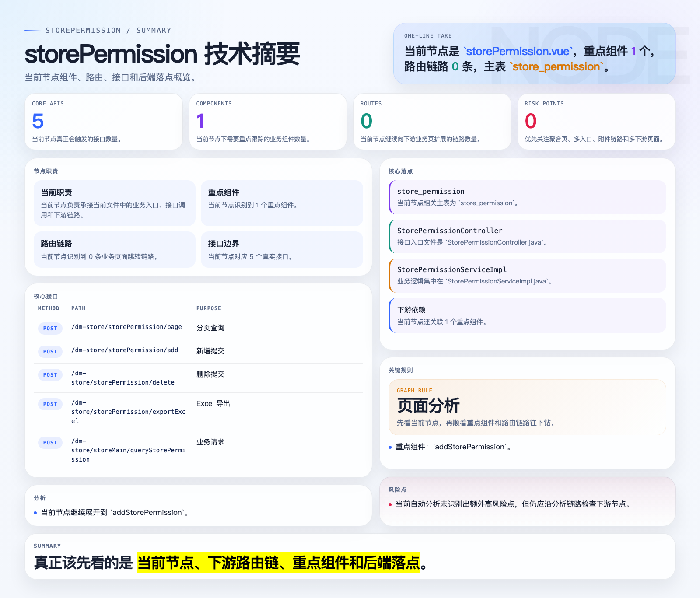The height and width of the screenshot is (598, 700).
Task: Select the storeMain/queryStorePermission path text
Action: coord(128,450)
